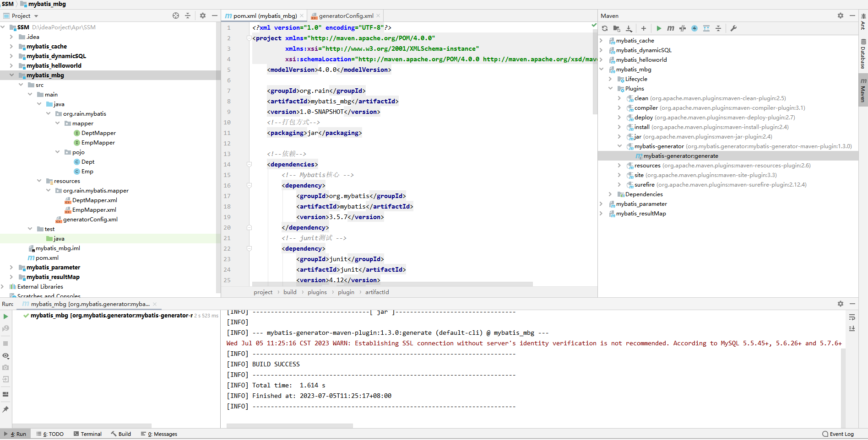The image size is (868, 440).
Task: Toggle Skip Tests Mode lightning icon
Action: coord(694,28)
